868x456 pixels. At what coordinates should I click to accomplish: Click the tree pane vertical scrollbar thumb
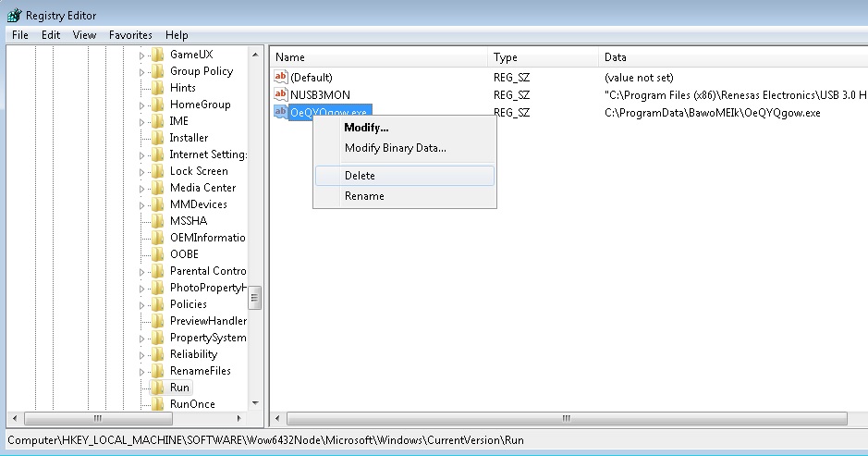click(254, 298)
